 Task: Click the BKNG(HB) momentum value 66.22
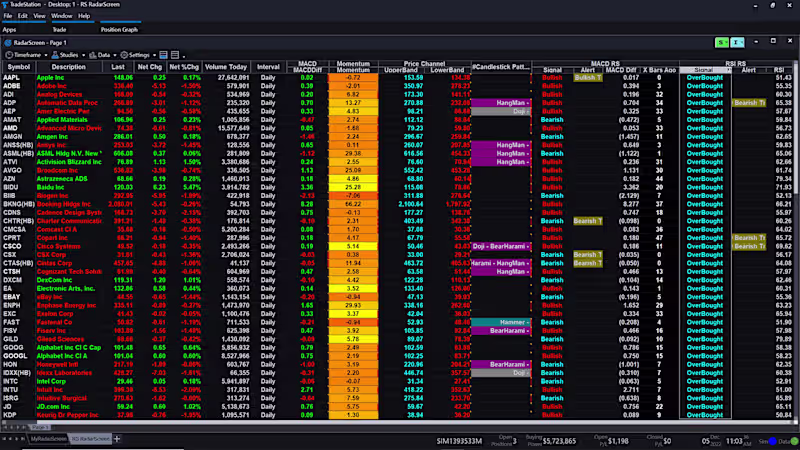353,204
